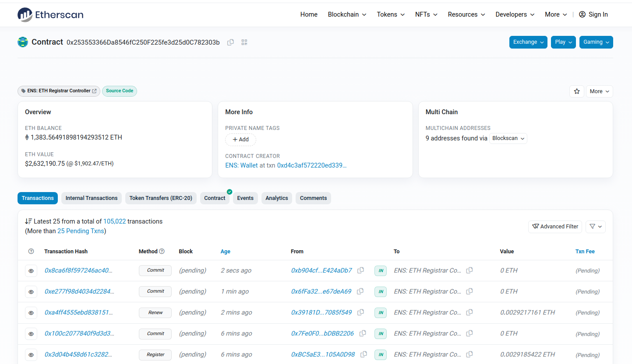The width and height of the screenshot is (632, 364).
Task: Open transaction hash 0x8ca6f8f597246ac40
Action: pos(79,270)
